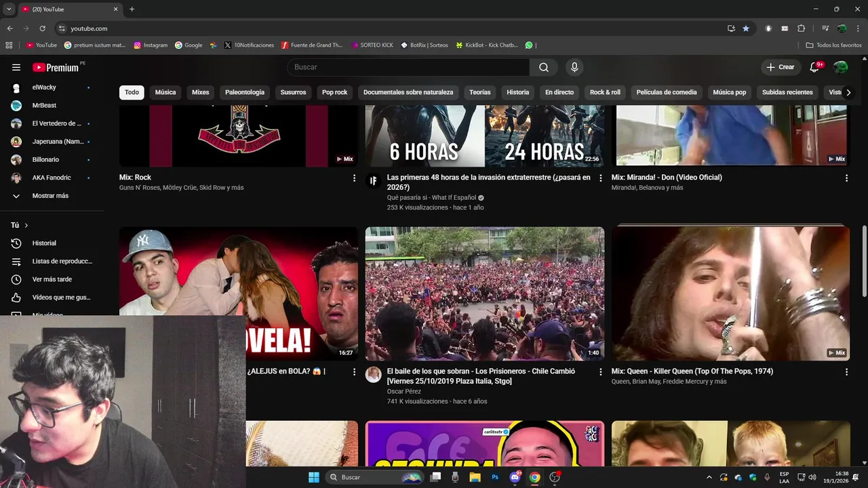Open Qué pasaría si channel avatar
The width and height of the screenshot is (868, 488).
[x=374, y=181]
